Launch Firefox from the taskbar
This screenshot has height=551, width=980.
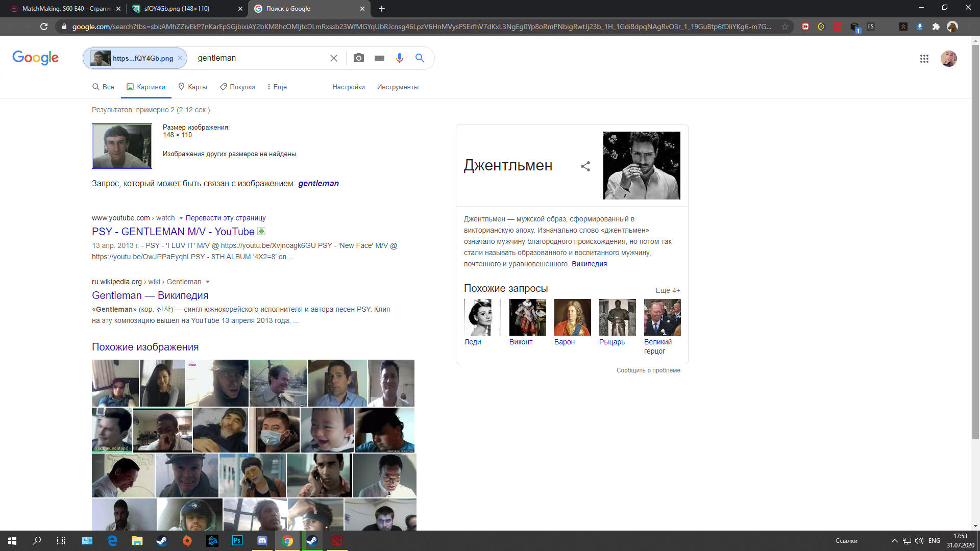187,540
